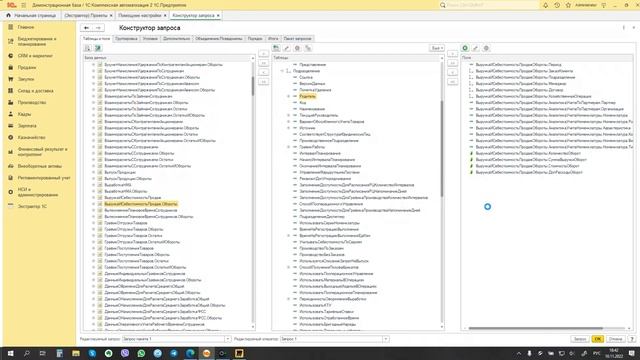Open Редактируемый запрос dropdown
The image size is (640, 360).
tap(227, 339)
